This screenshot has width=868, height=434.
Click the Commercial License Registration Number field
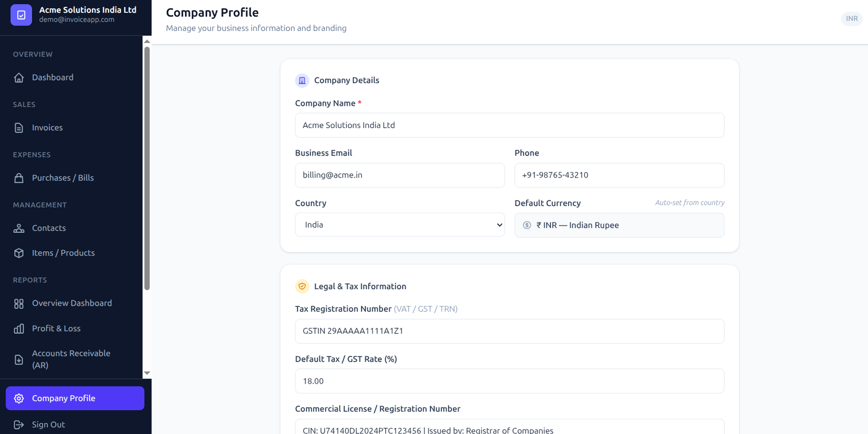pos(509,426)
